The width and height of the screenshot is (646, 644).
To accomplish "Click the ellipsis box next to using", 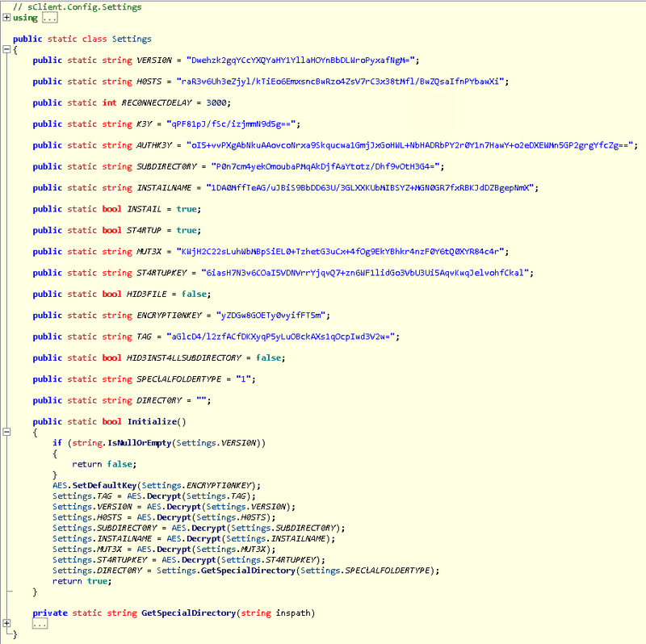I will (48, 18).
